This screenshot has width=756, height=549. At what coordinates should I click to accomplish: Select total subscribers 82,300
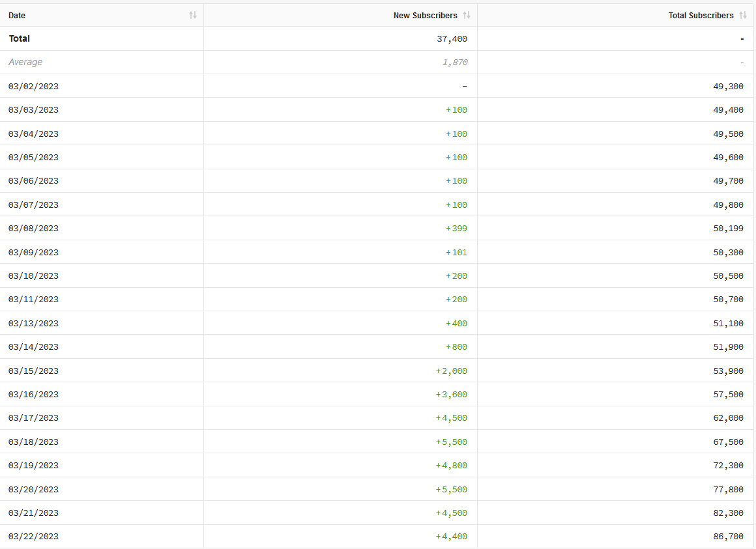(x=728, y=513)
